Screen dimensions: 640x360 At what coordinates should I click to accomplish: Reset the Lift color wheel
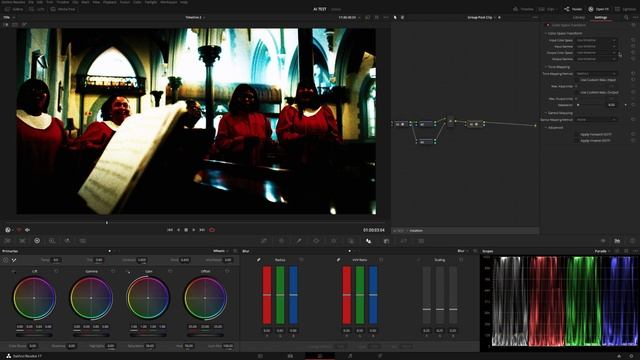(56, 271)
